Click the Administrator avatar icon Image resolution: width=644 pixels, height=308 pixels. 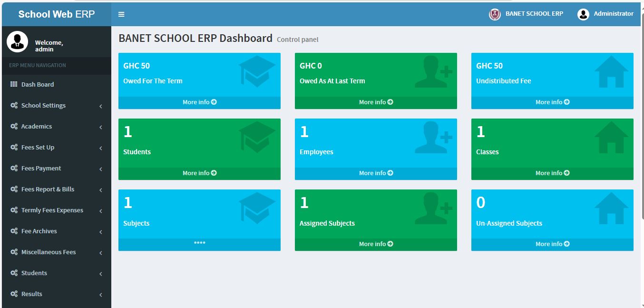[x=583, y=14]
